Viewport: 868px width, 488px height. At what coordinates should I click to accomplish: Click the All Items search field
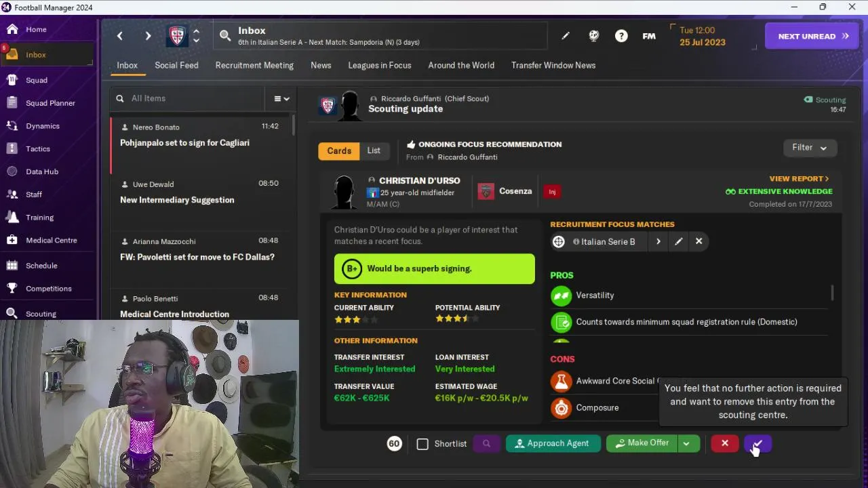189,99
